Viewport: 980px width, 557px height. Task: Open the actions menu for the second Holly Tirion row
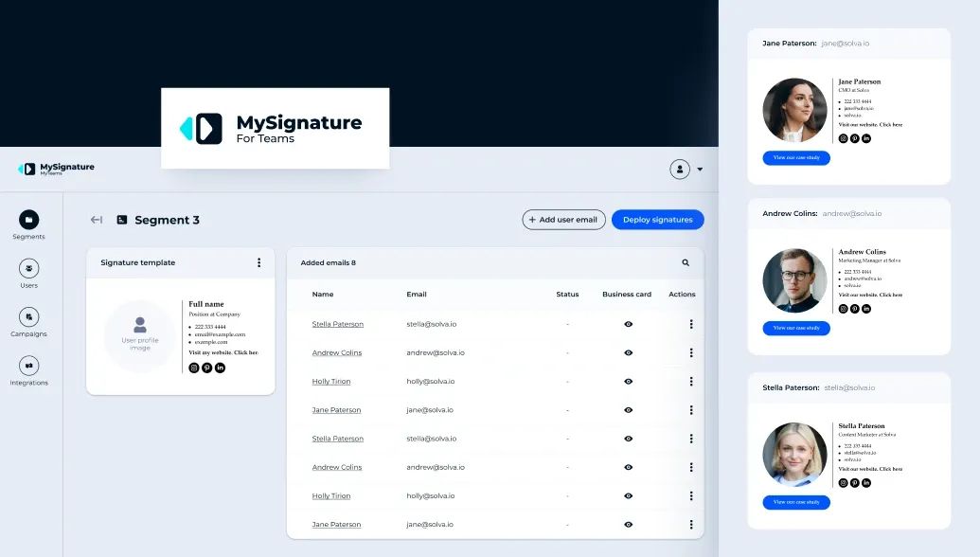click(x=691, y=495)
